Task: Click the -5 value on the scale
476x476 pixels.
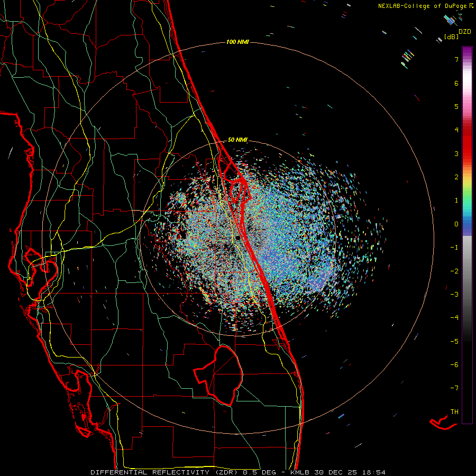Action: pyautogui.click(x=454, y=342)
